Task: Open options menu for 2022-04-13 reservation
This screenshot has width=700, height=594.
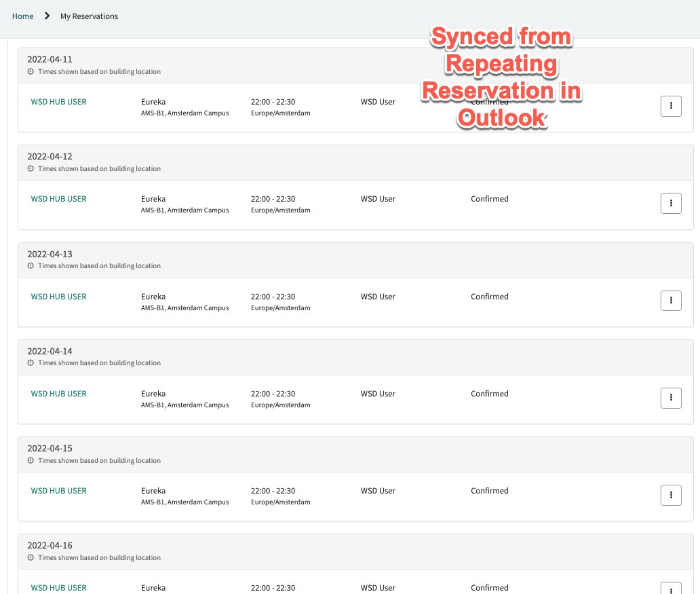Action: pyautogui.click(x=671, y=300)
